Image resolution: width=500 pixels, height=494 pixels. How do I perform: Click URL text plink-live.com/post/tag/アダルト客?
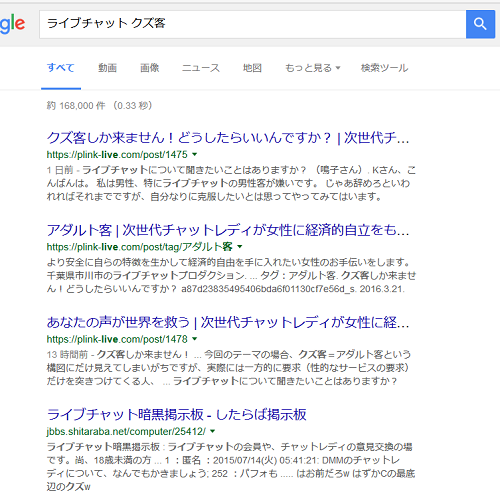coord(139,247)
